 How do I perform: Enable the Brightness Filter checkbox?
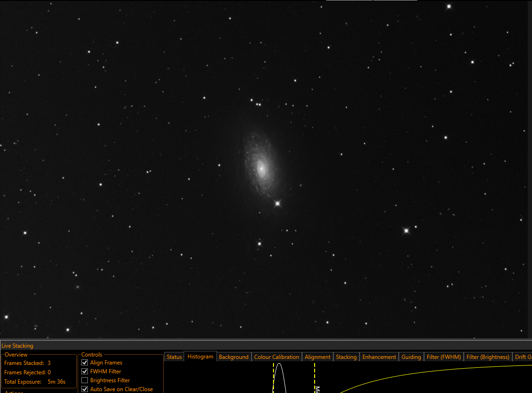[x=85, y=380]
